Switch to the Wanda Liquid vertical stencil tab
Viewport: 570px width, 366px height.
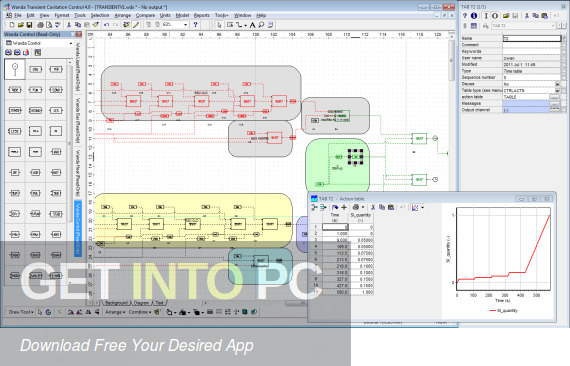click(x=77, y=67)
